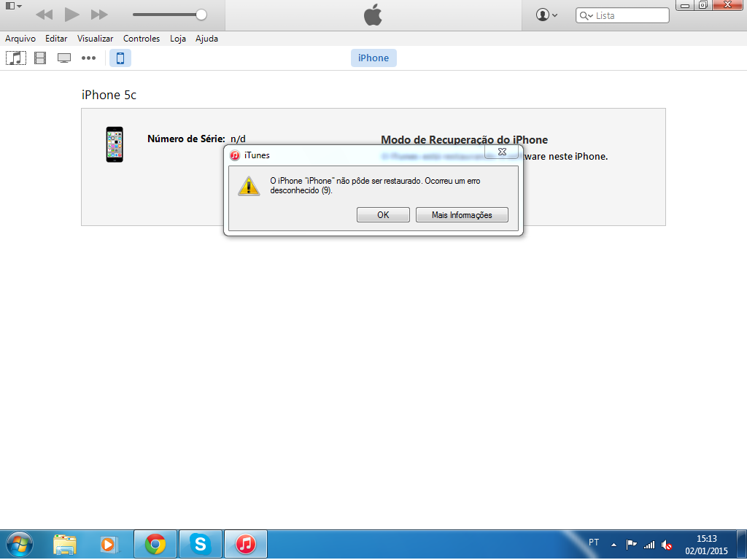Open the Editar menu
Screen dimensions: 747x560
point(56,39)
